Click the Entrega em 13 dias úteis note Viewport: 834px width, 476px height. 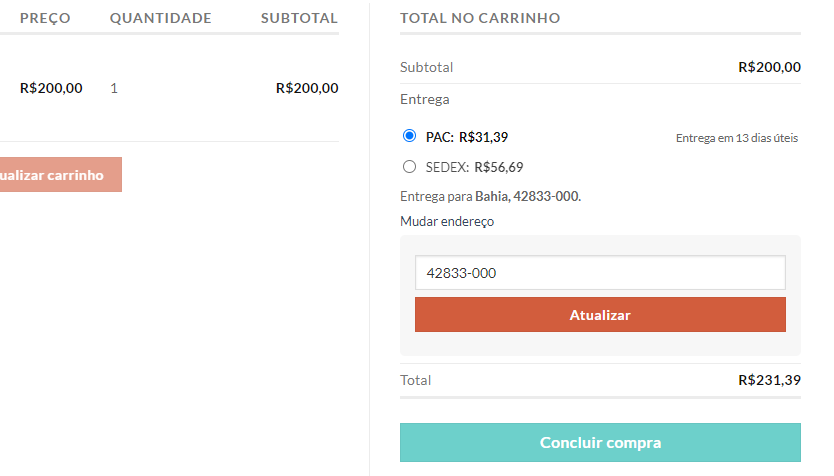pos(737,138)
